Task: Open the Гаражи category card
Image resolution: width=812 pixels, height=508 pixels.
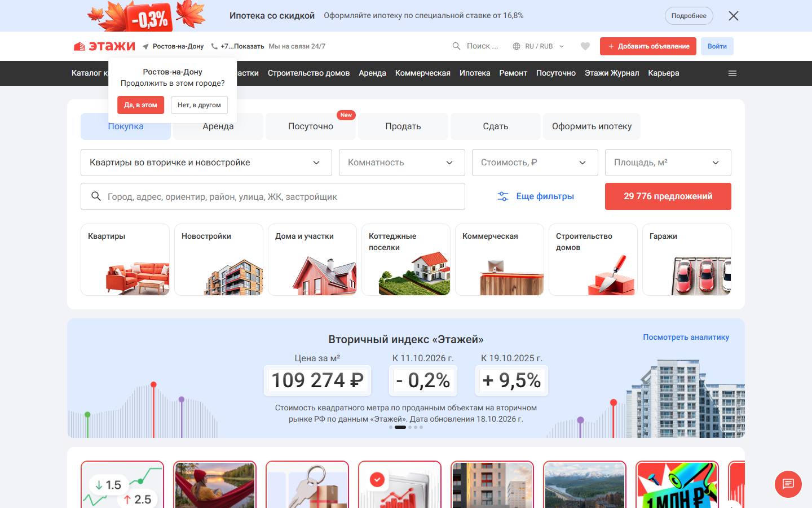Action: point(687,260)
